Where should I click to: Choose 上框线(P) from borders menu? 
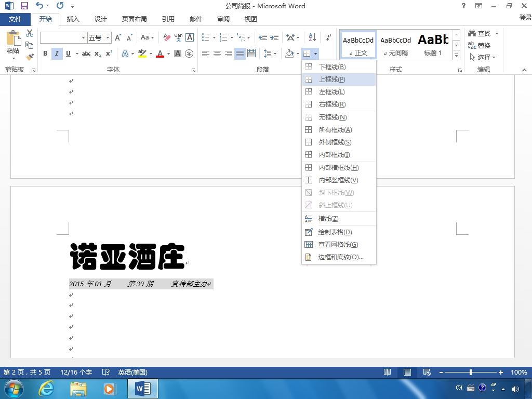pos(339,79)
